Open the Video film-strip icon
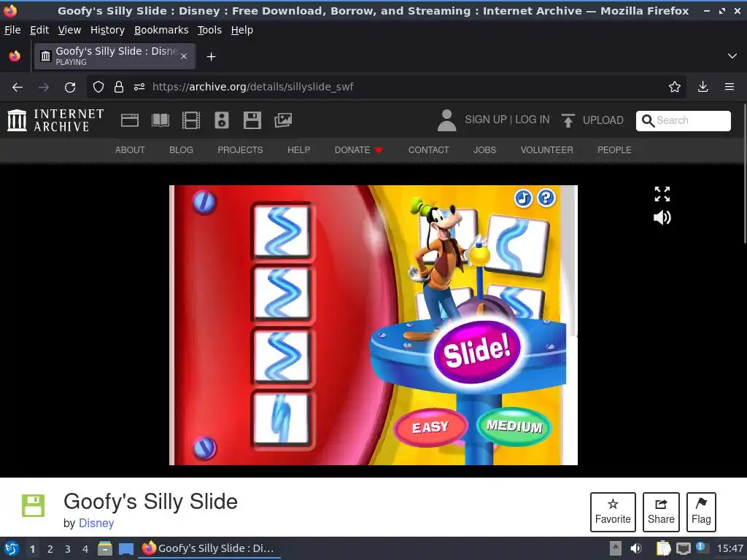The image size is (747, 560). coord(191,120)
